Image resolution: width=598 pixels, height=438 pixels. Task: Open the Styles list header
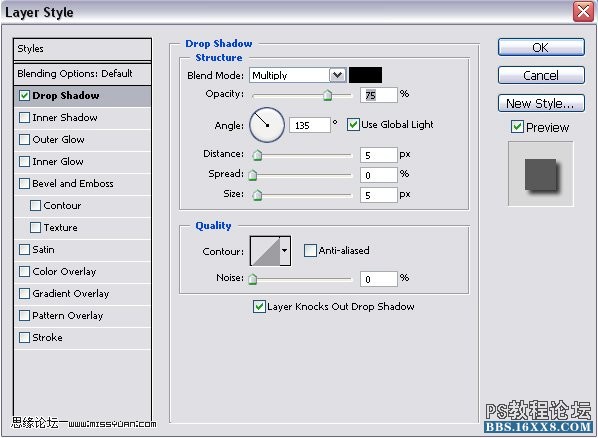(82, 49)
